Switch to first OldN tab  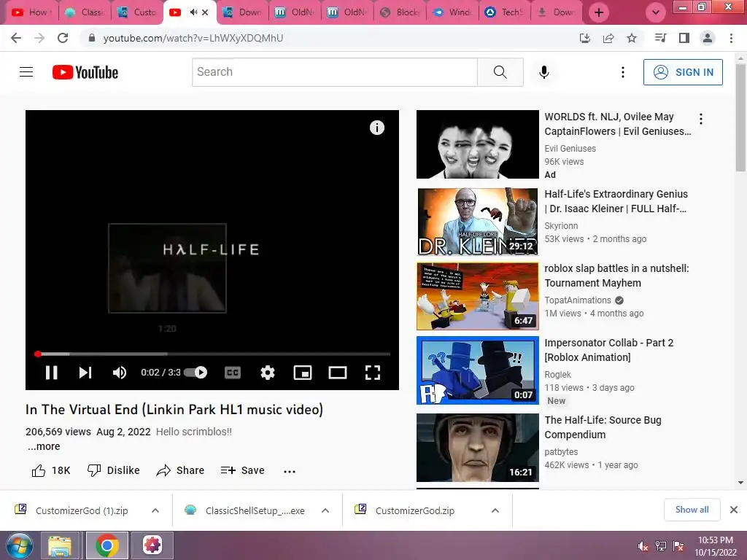pos(295,12)
